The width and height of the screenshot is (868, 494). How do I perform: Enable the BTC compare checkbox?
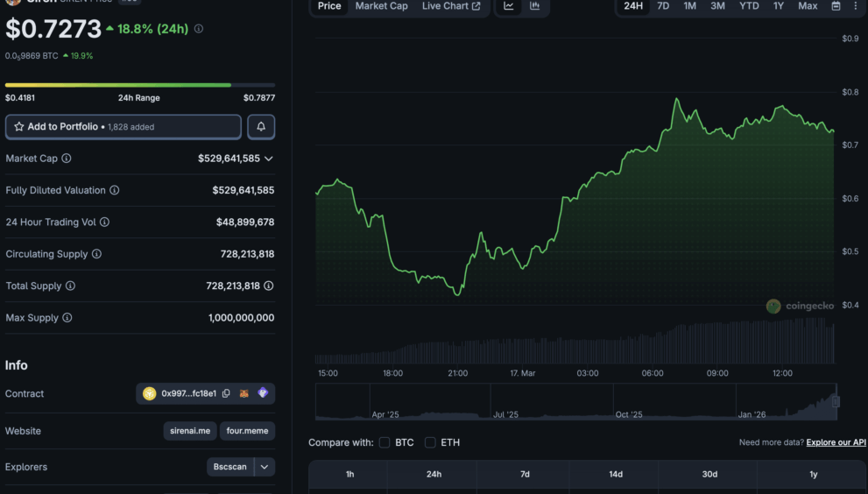click(x=385, y=442)
